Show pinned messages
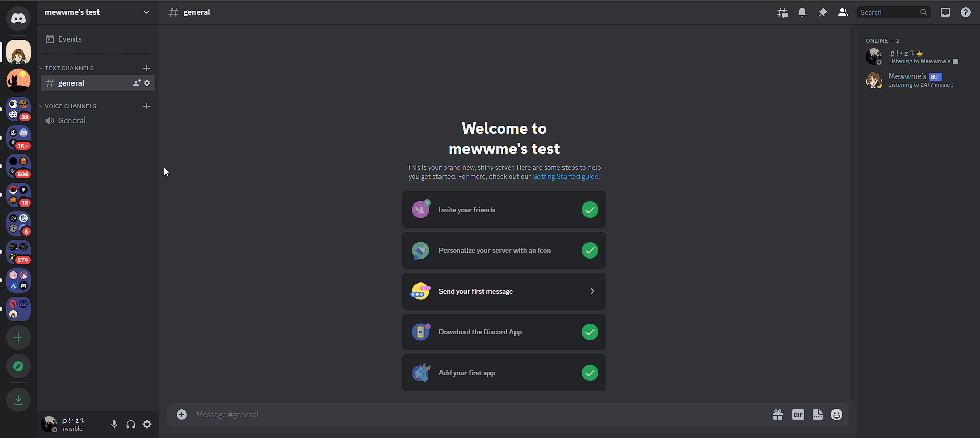The width and height of the screenshot is (980, 438). click(823, 12)
